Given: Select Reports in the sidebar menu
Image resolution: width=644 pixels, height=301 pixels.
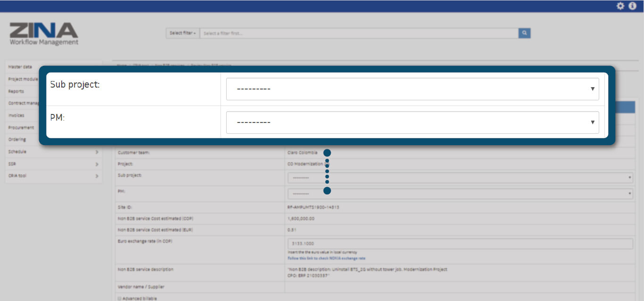Looking at the screenshot, I should 16,91.
